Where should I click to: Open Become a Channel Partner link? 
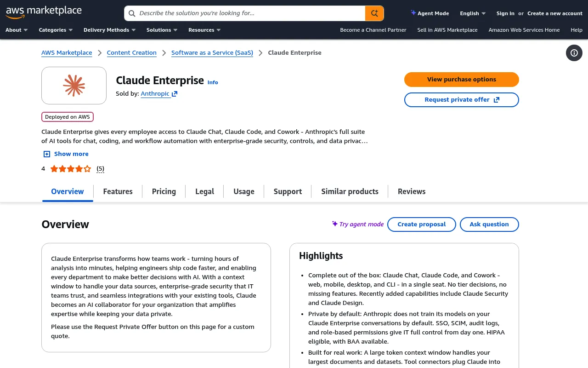[x=373, y=30]
